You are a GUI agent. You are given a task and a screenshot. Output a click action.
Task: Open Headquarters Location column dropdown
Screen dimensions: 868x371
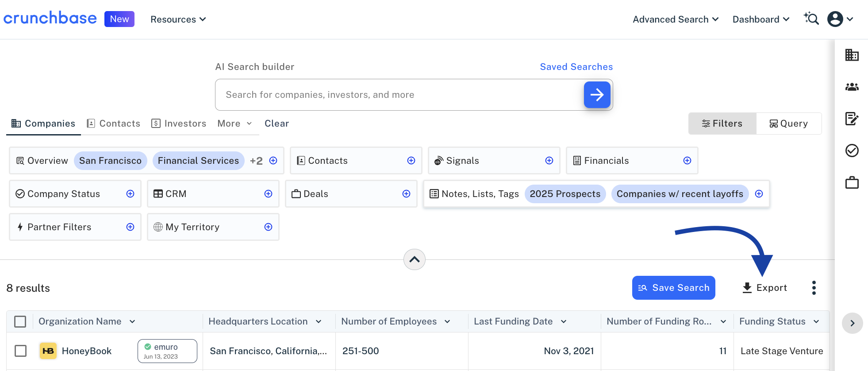coord(319,321)
